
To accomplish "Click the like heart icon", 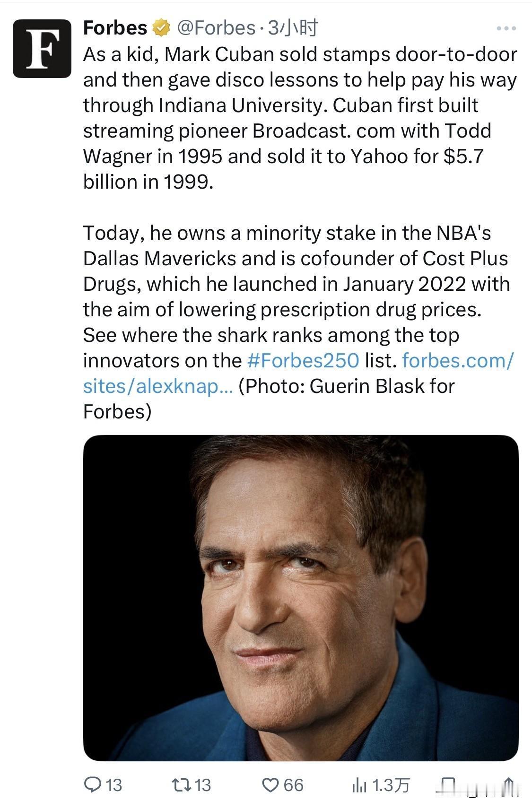I will (x=270, y=783).
